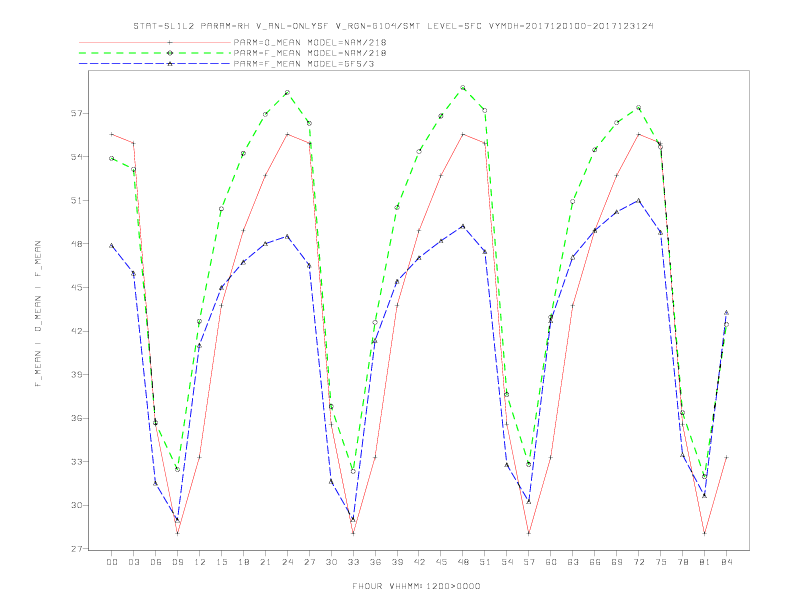The height and width of the screenshot is (612, 792).
Task: Click y-axis tick label 45
Action: pos(76,287)
